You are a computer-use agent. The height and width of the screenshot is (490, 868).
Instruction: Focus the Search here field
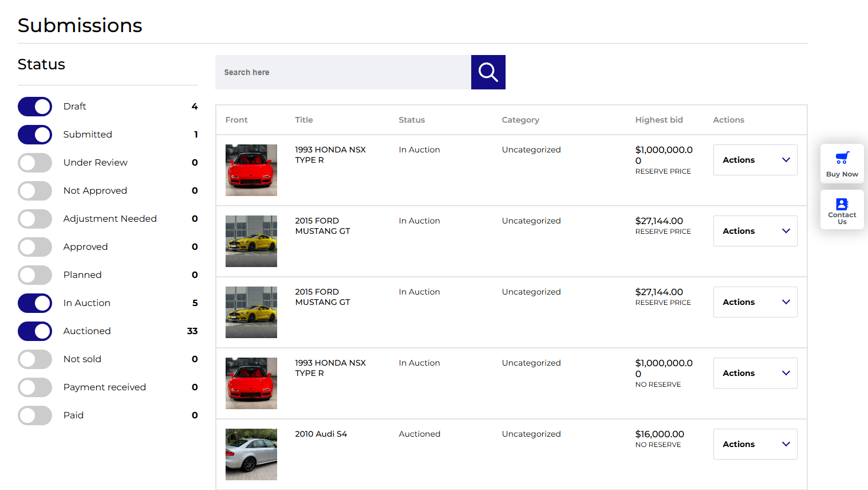click(x=343, y=72)
